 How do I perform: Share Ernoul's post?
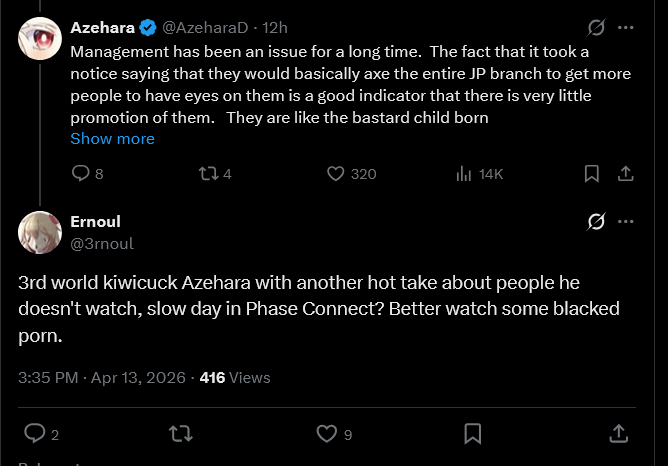pyautogui.click(x=619, y=434)
